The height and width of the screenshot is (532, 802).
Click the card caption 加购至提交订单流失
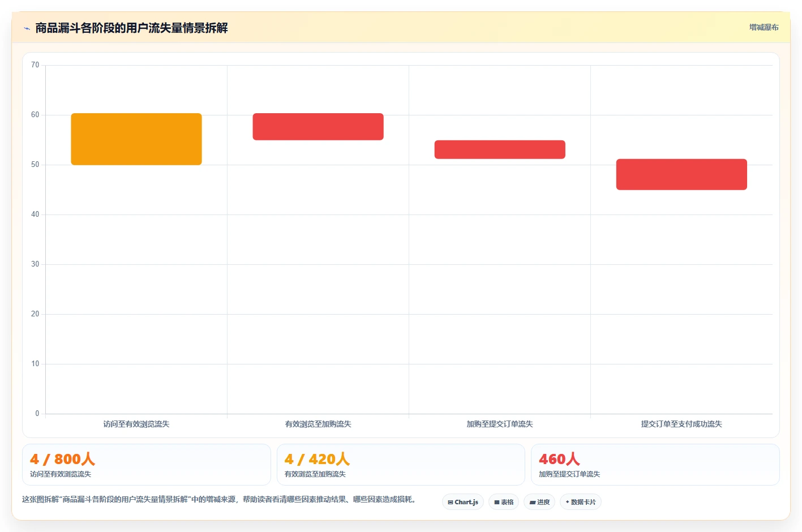pos(569,474)
